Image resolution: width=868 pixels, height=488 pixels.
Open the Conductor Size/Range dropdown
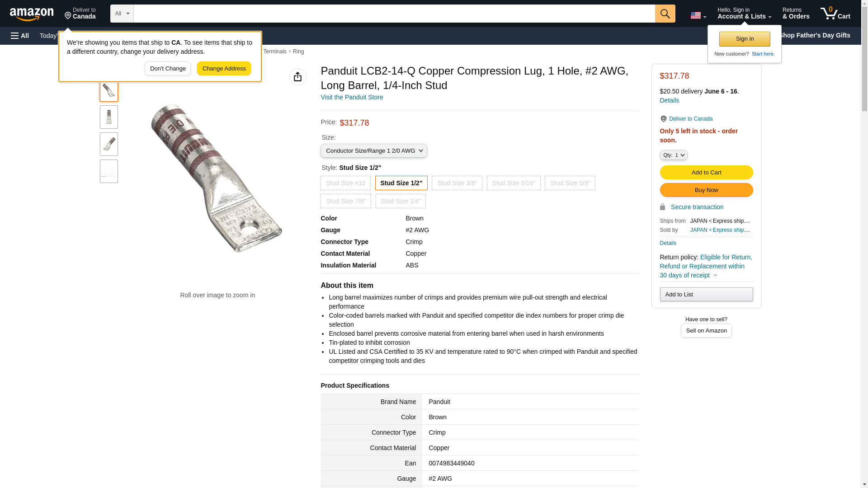tap(373, 150)
